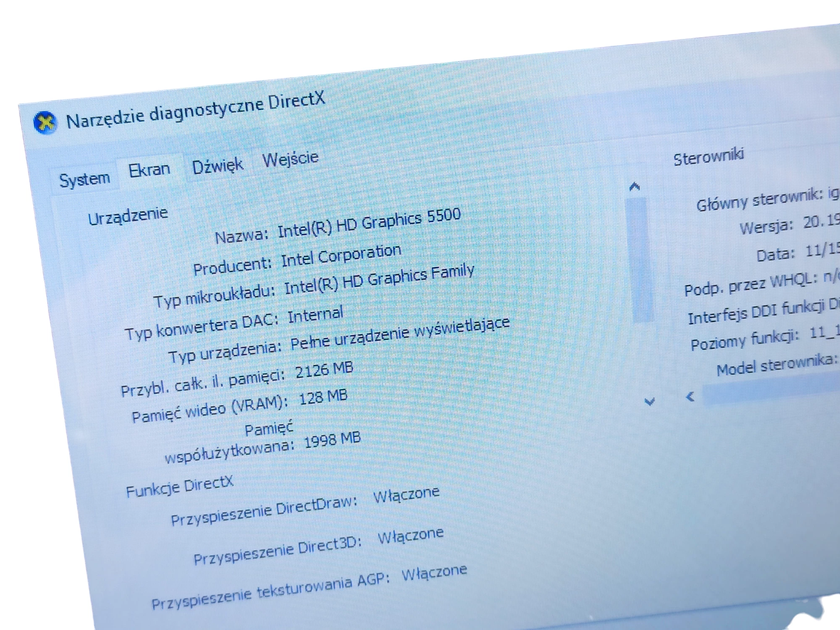This screenshot has width=840, height=630.
Task: Click the Nazwa label
Action: pos(241,236)
